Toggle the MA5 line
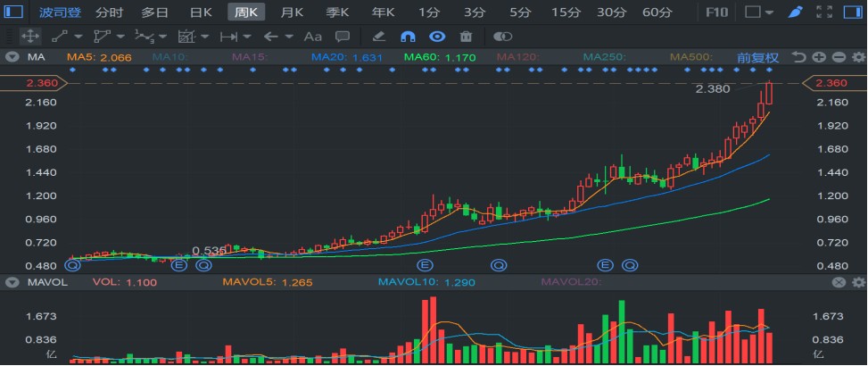Image resolution: width=868 pixels, height=366 pixels. click(x=99, y=57)
